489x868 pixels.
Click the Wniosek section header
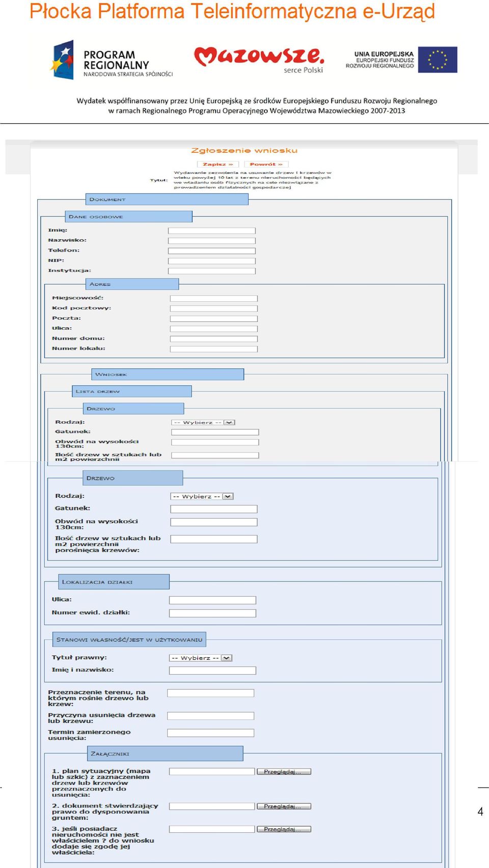pos(168,374)
